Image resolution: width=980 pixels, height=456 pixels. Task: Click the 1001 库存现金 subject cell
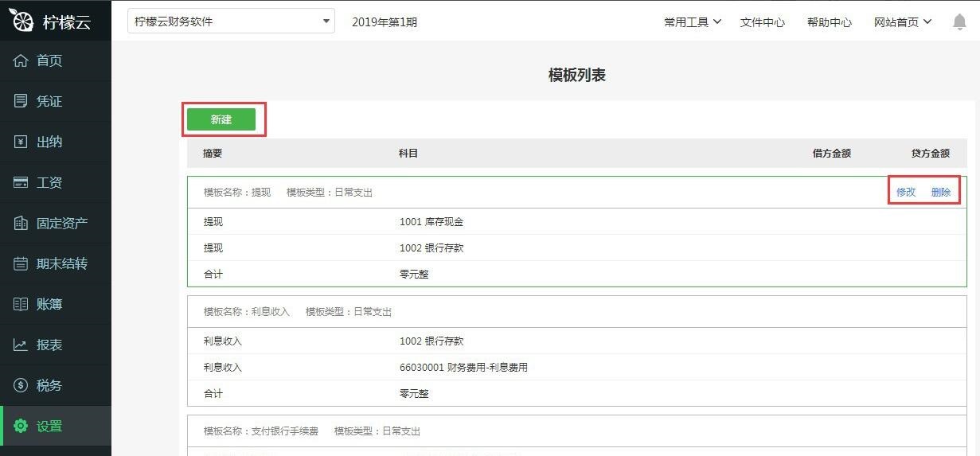click(x=431, y=222)
